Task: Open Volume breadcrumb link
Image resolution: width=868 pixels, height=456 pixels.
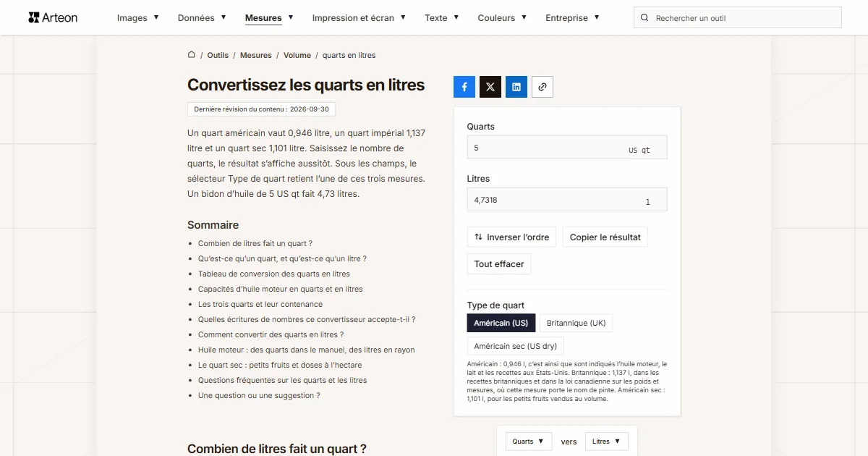Action: click(x=297, y=55)
